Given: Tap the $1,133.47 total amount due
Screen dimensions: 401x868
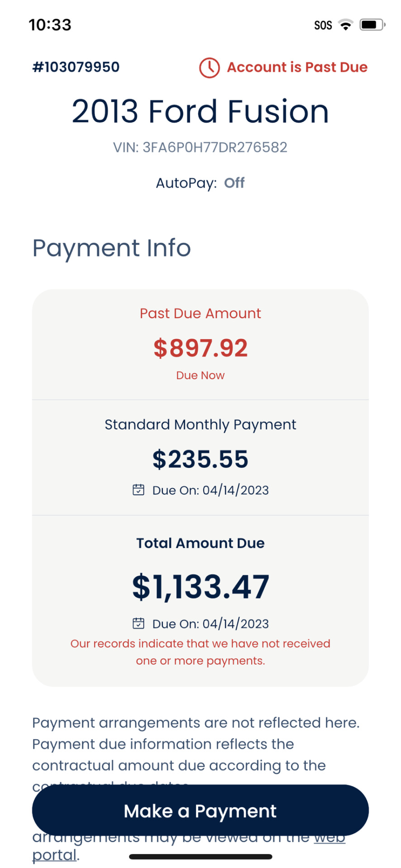Looking at the screenshot, I should pos(200,587).
